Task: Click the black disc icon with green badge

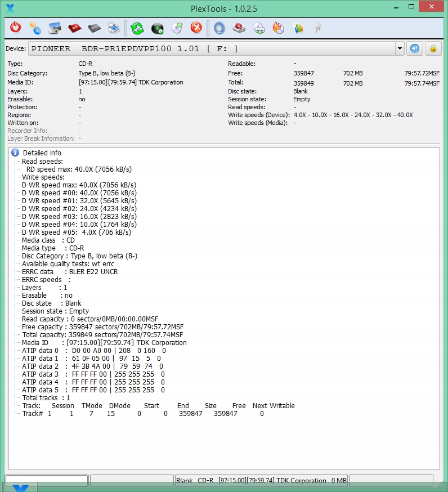Action: click(x=158, y=28)
